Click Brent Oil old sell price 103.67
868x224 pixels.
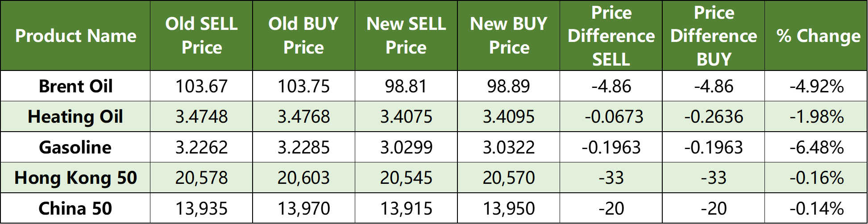pos(201,86)
